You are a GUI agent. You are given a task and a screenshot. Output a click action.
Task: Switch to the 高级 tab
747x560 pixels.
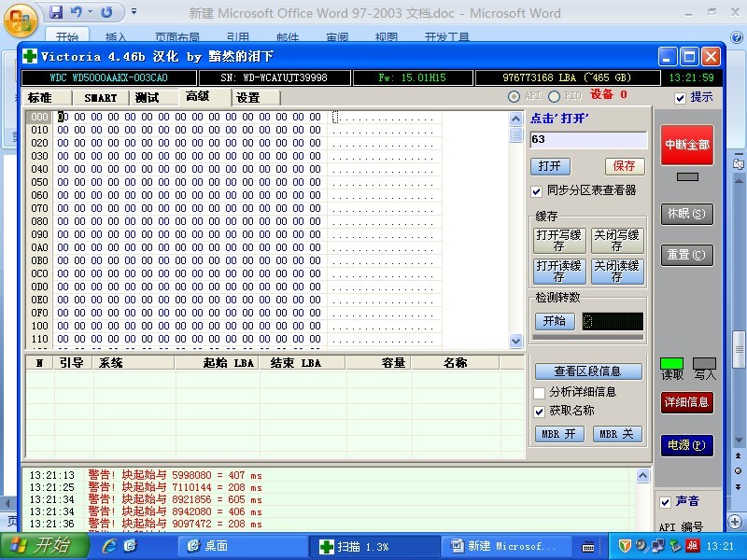click(204, 97)
